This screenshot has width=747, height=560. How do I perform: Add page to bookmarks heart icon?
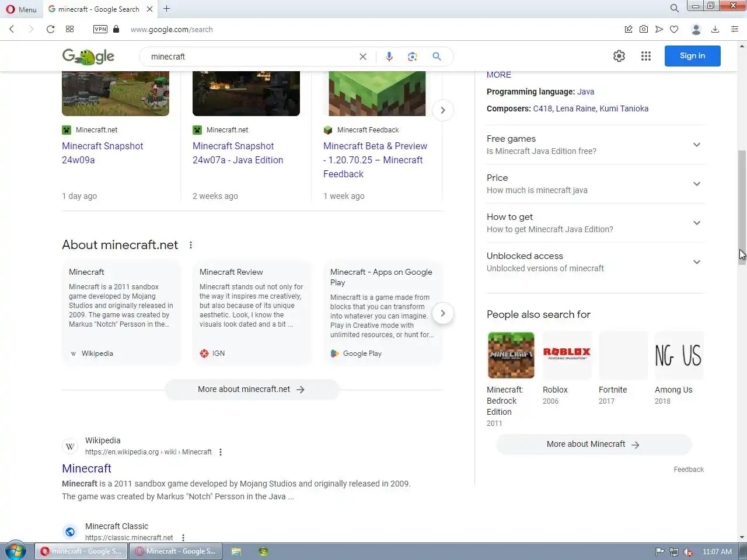674,29
